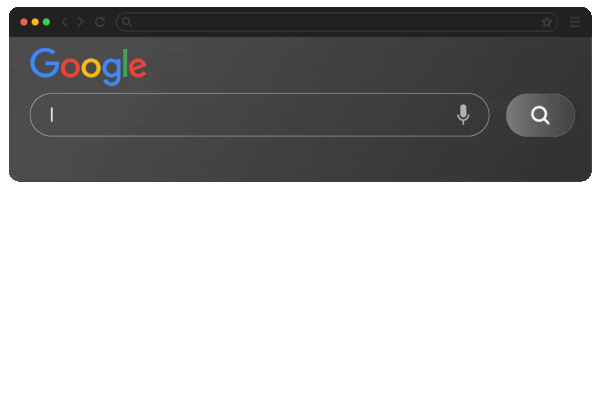Image resolution: width=600 pixels, height=410 pixels.
Task: Start voice search with the microphone icon
Action: pyautogui.click(x=463, y=114)
